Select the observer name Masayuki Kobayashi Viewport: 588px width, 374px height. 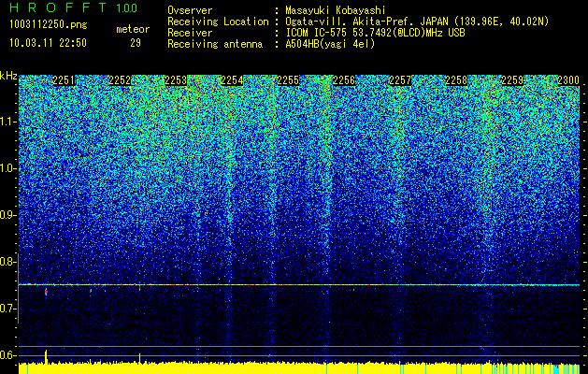coord(335,10)
